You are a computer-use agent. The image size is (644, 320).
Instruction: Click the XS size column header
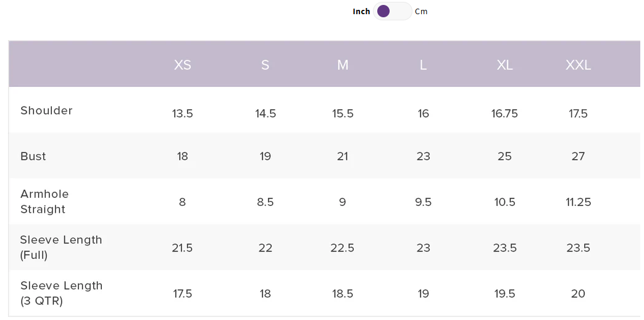[x=182, y=65]
